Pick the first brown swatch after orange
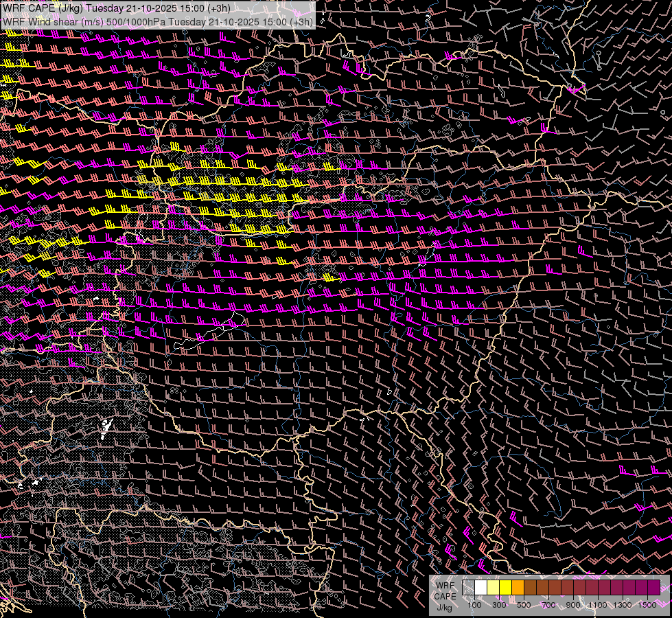The height and width of the screenshot is (618, 672). click(x=531, y=588)
